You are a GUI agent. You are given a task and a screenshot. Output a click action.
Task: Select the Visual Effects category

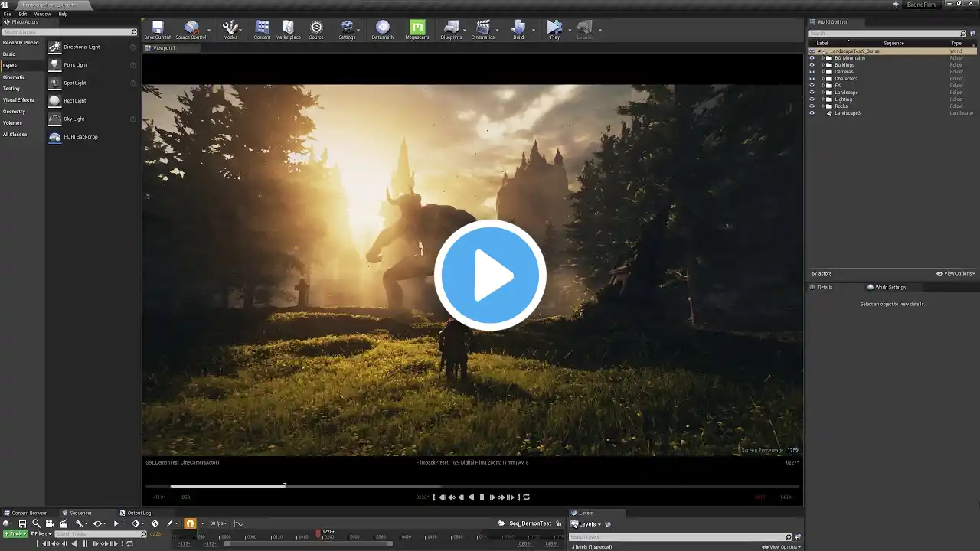[18, 100]
